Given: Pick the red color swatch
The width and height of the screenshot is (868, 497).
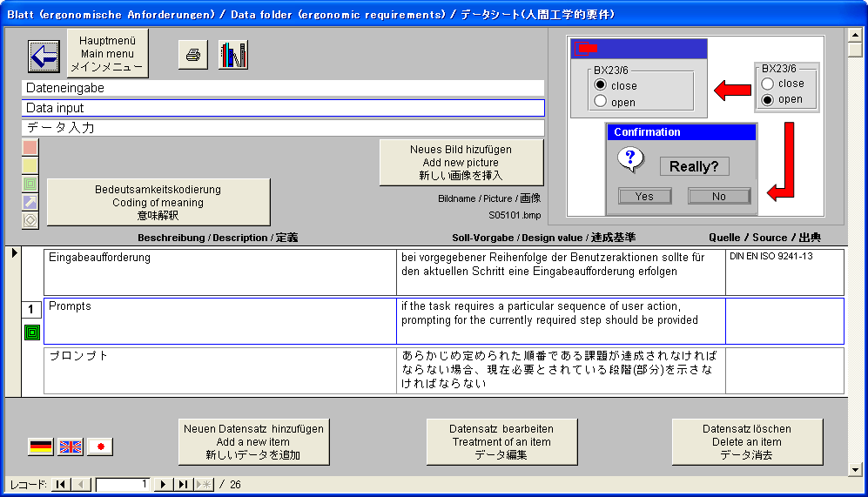Looking at the screenshot, I should coord(30,147).
